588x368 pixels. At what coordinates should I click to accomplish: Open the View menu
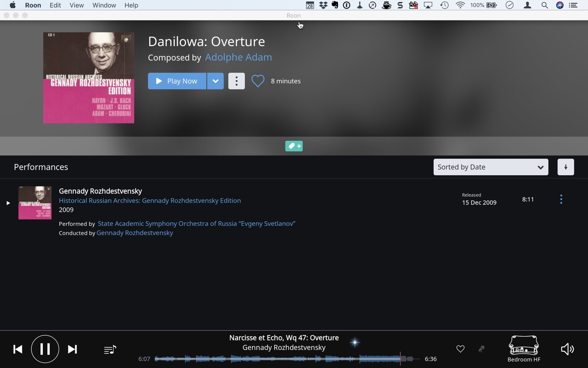click(77, 5)
